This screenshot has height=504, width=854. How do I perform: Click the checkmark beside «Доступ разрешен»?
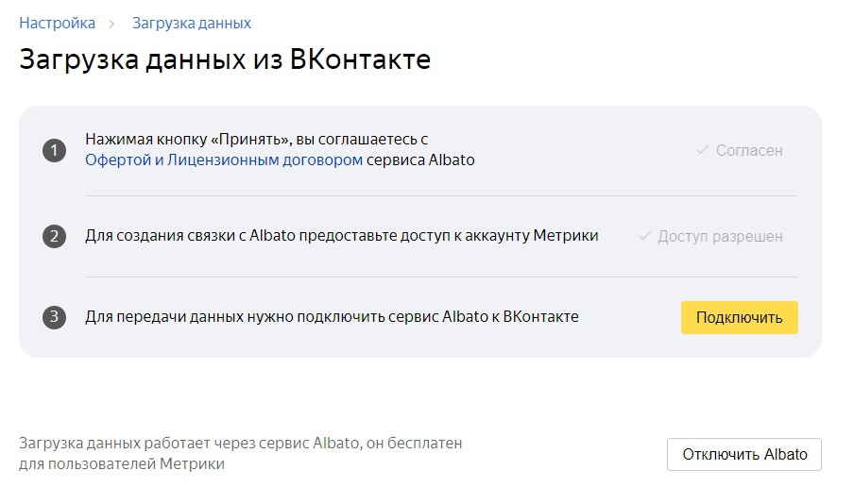click(x=644, y=236)
